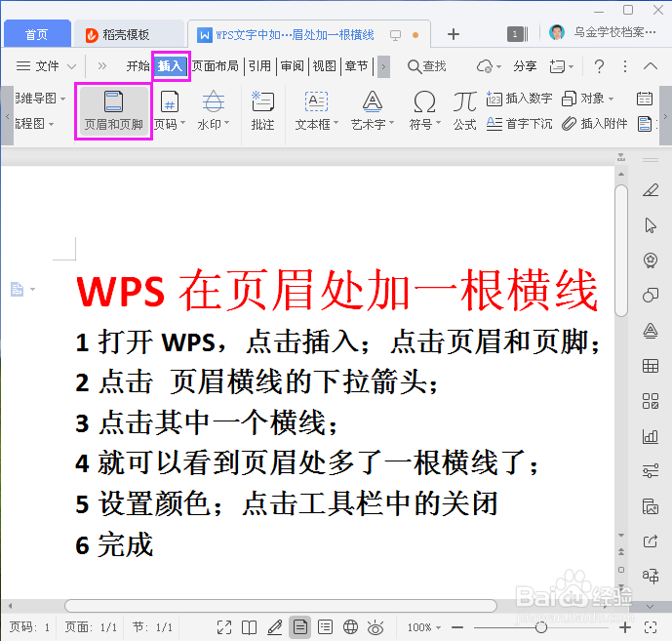Screen dimensions: 672x641
Task: Add a 批注 comment
Action: [262, 111]
